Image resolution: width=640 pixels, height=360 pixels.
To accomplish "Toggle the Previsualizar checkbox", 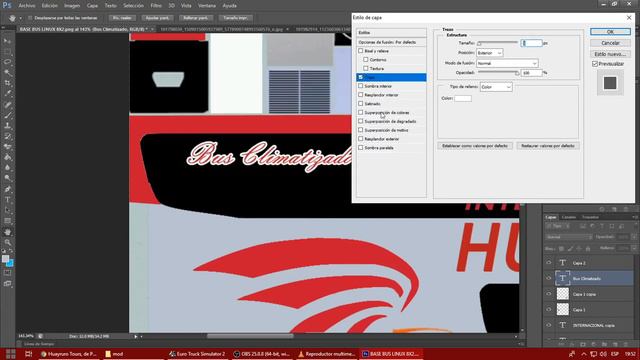I will [x=595, y=64].
